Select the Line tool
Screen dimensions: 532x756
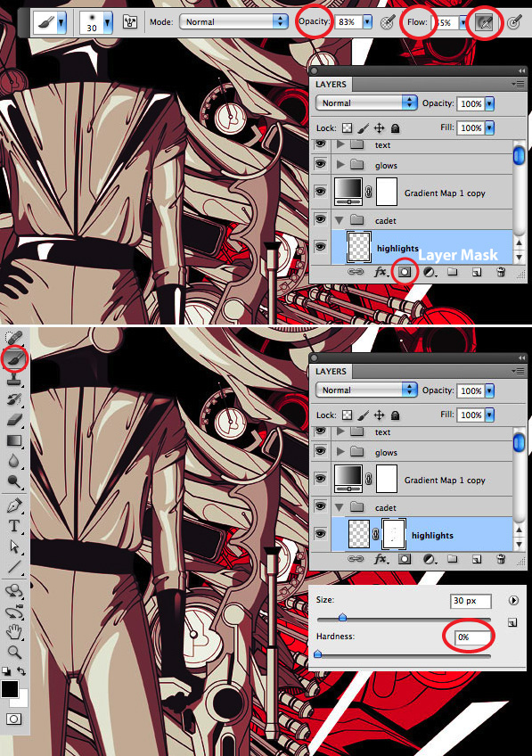tap(14, 566)
